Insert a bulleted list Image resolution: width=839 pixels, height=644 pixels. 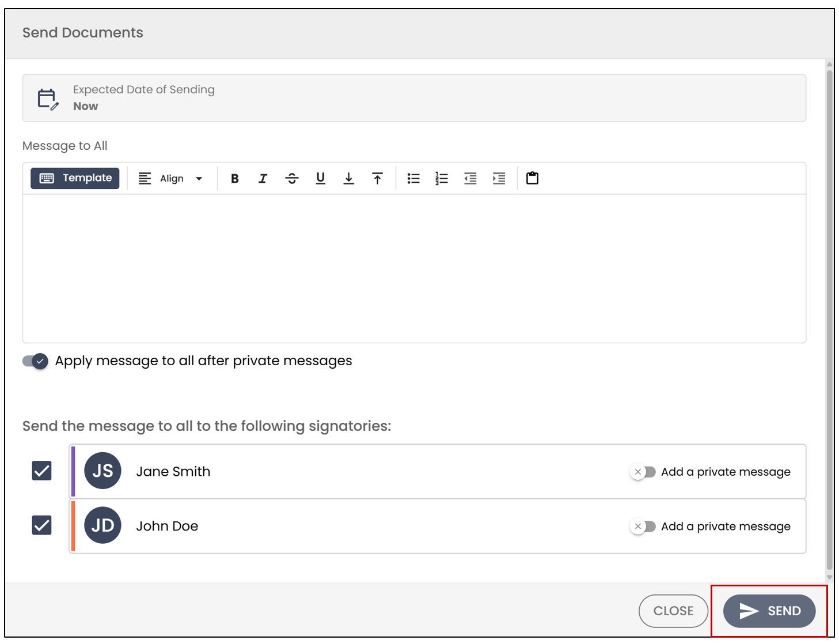(x=413, y=179)
